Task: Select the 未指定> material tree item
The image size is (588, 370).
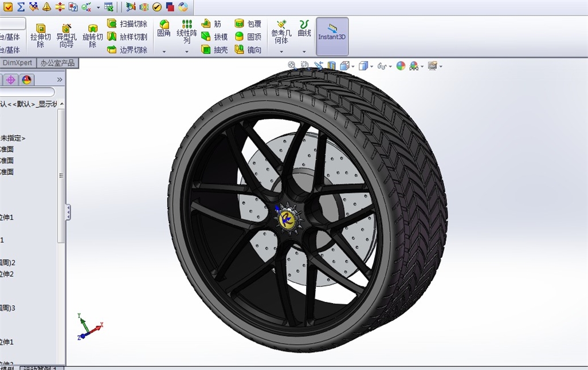Action: point(13,139)
